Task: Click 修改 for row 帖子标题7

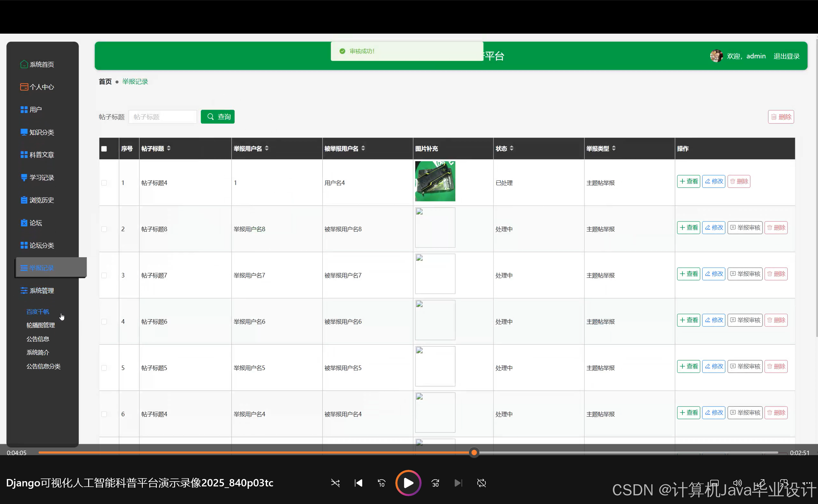Action: (x=714, y=274)
